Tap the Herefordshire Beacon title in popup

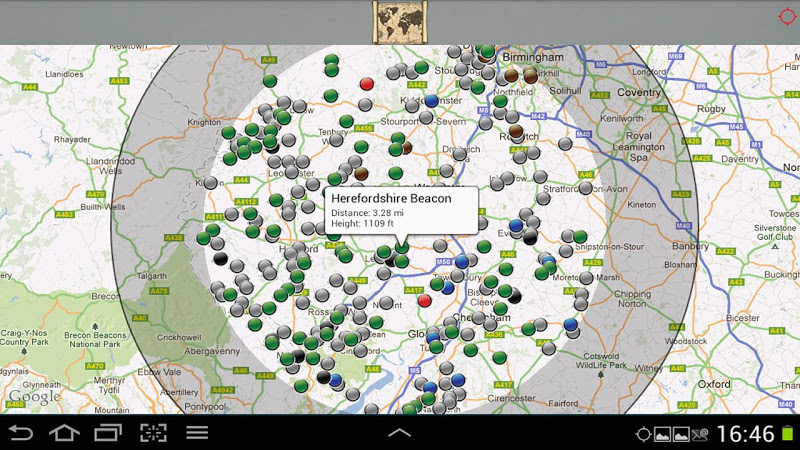391,198
